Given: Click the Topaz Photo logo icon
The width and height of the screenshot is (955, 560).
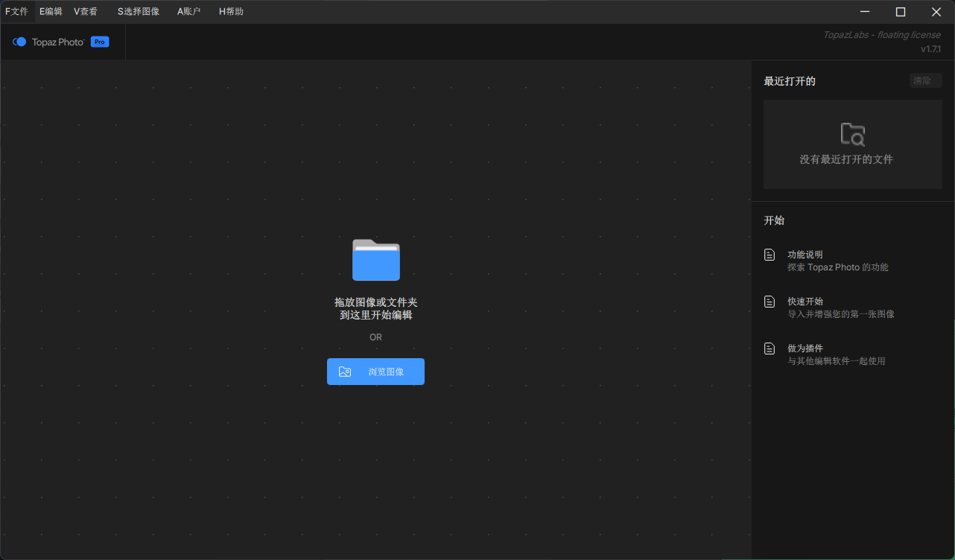Looking at the screenshot, I should click(x=19, y=42).
